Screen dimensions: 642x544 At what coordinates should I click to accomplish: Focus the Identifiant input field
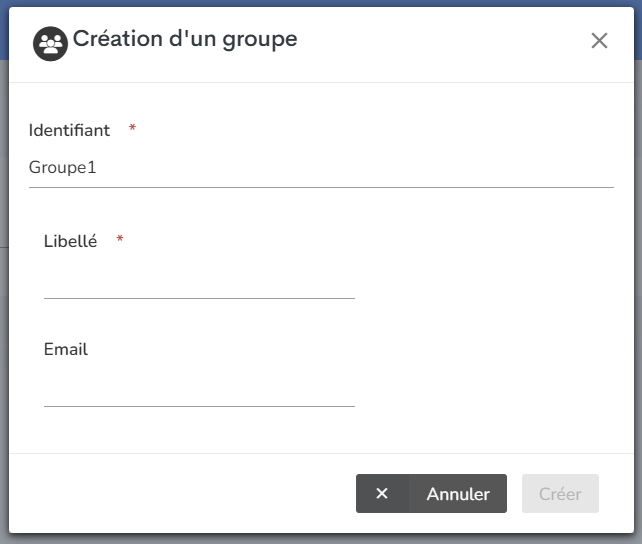pyautogui.click(x=320, y=168)
